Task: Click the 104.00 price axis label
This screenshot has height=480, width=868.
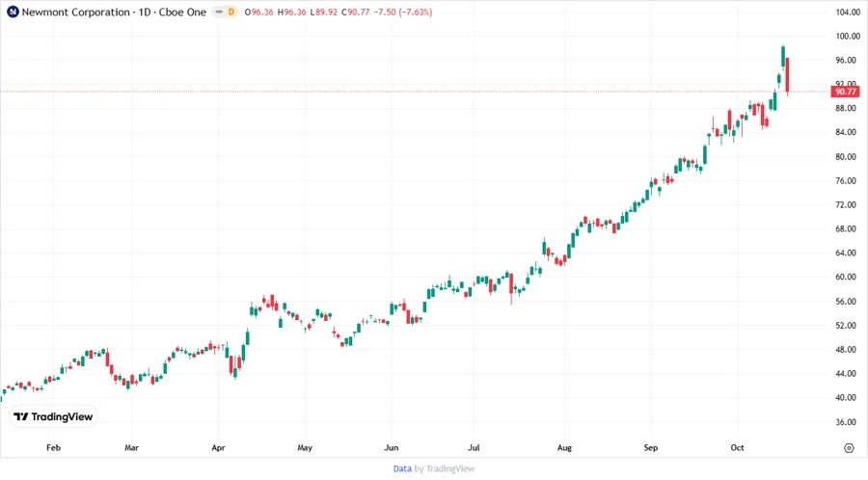Action: coord(848,13)
